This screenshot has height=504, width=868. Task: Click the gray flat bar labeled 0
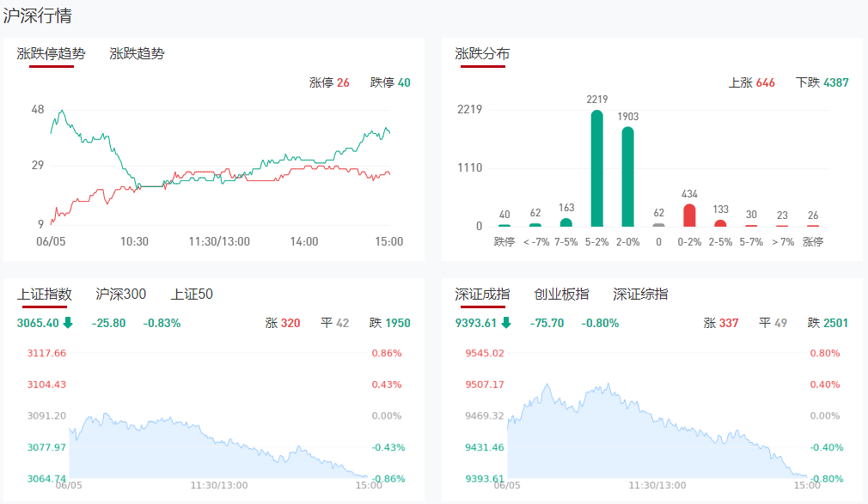658,225
